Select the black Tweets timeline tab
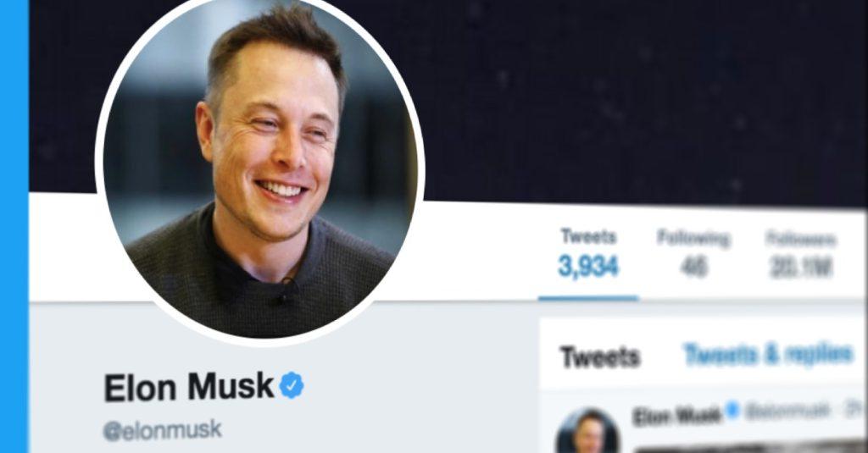The width and height of the screenshot is (868, 453). [600, 356]
